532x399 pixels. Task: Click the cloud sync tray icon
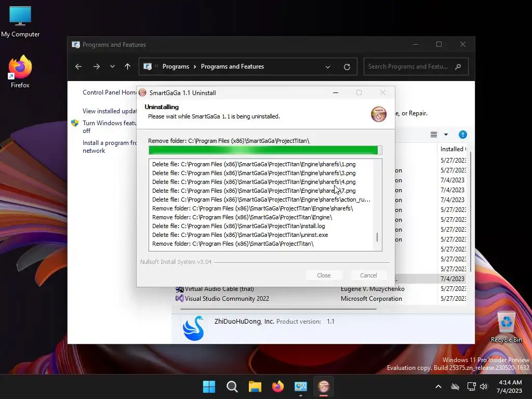[x=455, y=387]
